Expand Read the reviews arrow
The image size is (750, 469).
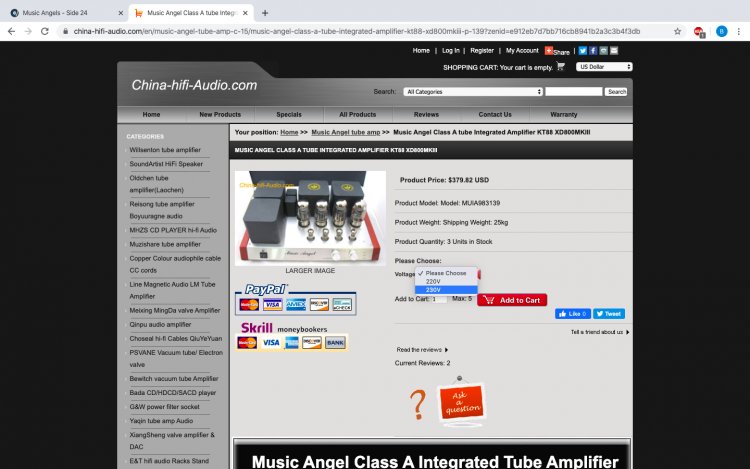pyautogui.click(x=446, y=350)
